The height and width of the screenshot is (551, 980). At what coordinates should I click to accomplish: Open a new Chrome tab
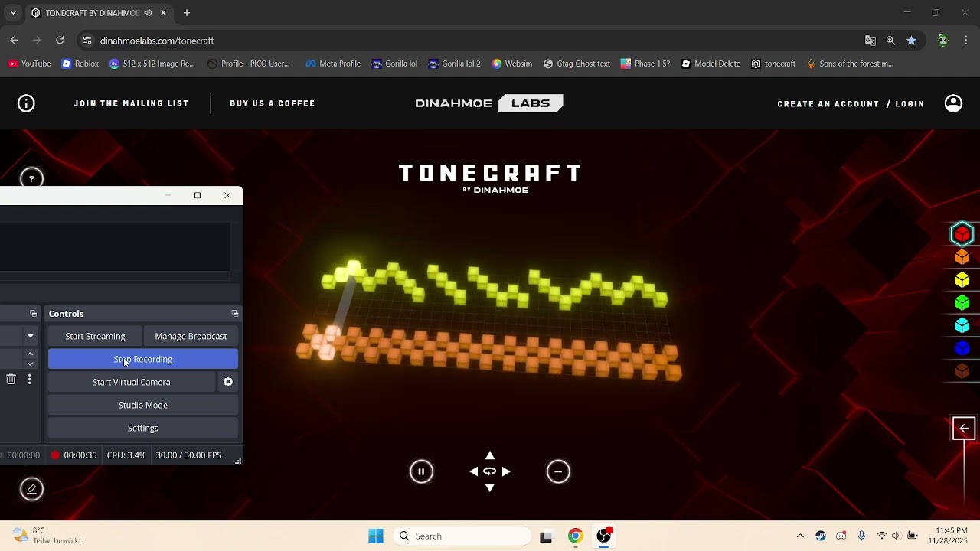(x=187, y=13)
